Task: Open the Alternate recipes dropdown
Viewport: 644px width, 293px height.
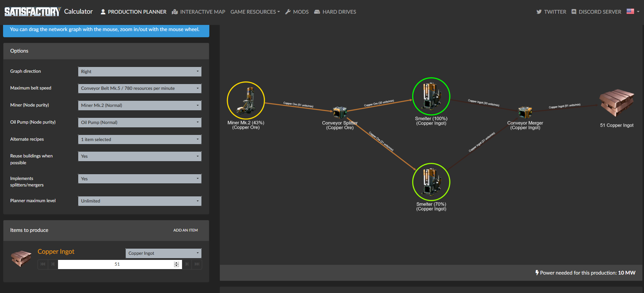Action: click(140, 139)
